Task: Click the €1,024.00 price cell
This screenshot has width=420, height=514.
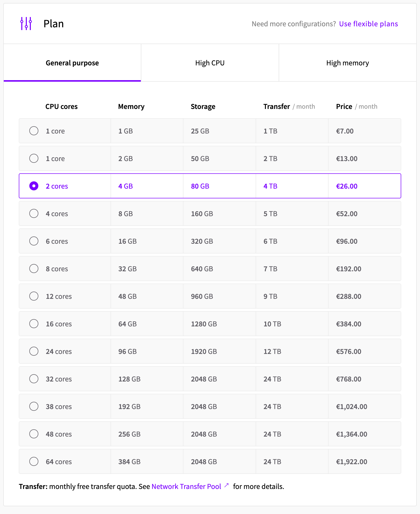Action: tap(365, 406)
